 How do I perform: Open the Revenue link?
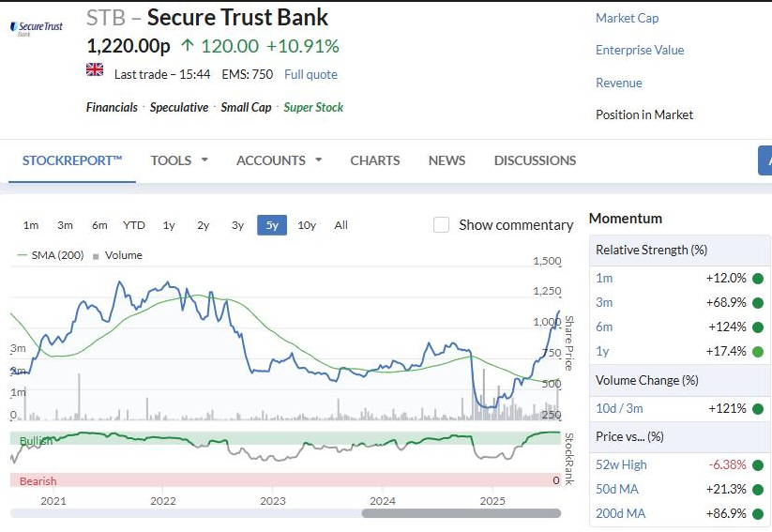click(x=618, y=83)
